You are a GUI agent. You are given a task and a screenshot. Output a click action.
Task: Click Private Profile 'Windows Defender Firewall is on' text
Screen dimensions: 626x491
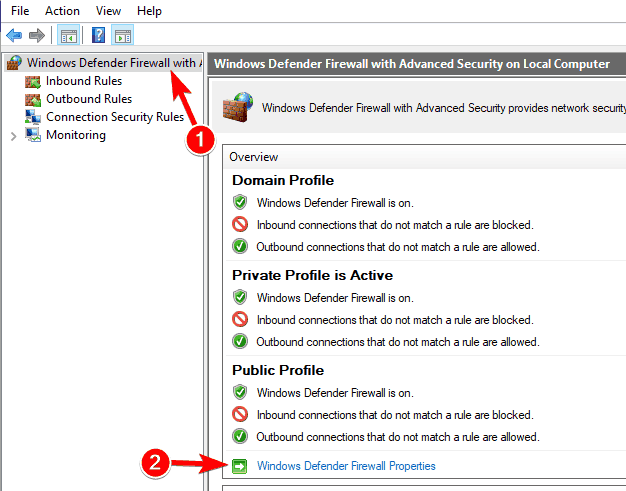(x=335, y=298)
